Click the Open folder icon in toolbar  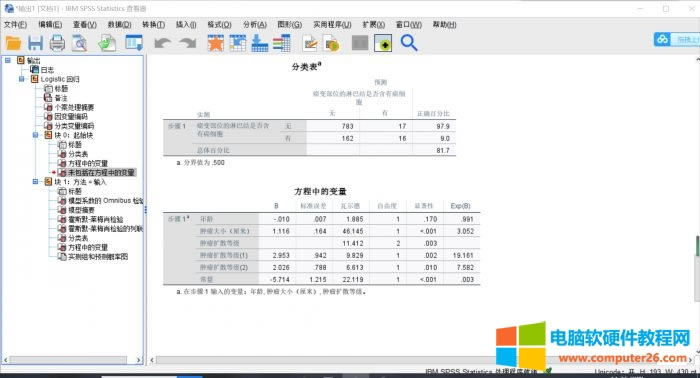13,43
